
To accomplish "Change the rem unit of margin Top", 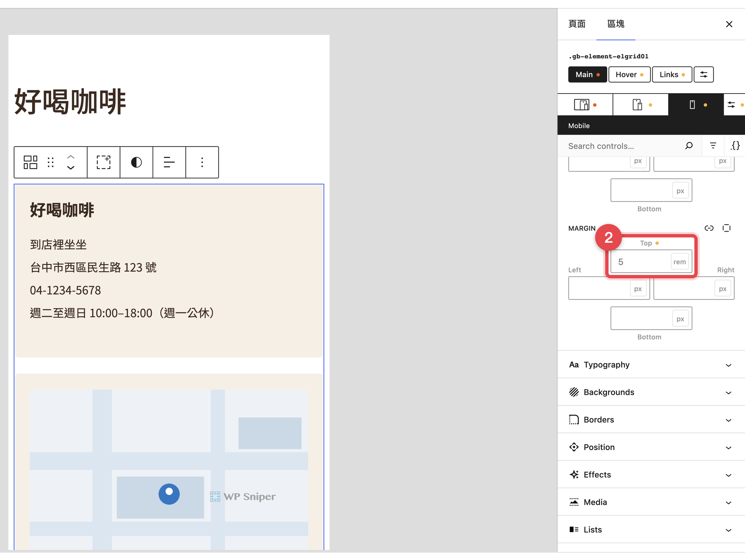I will tap(679, 262).
